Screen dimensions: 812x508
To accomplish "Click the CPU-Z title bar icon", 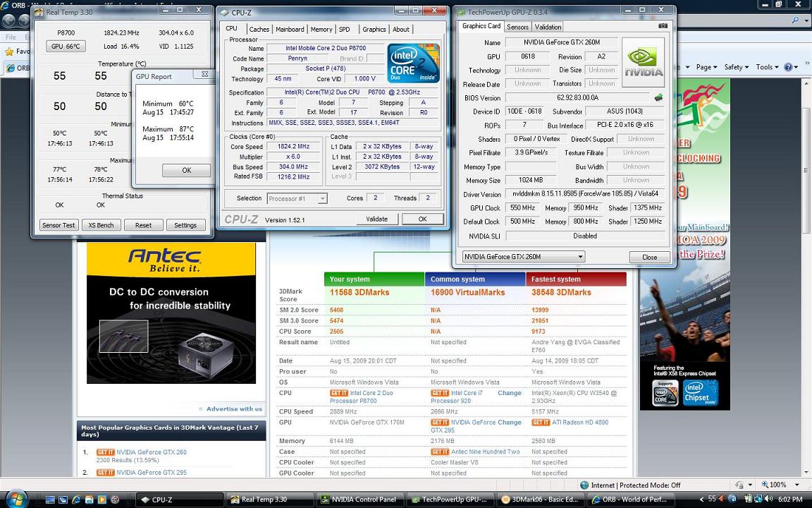I will 225,13.
